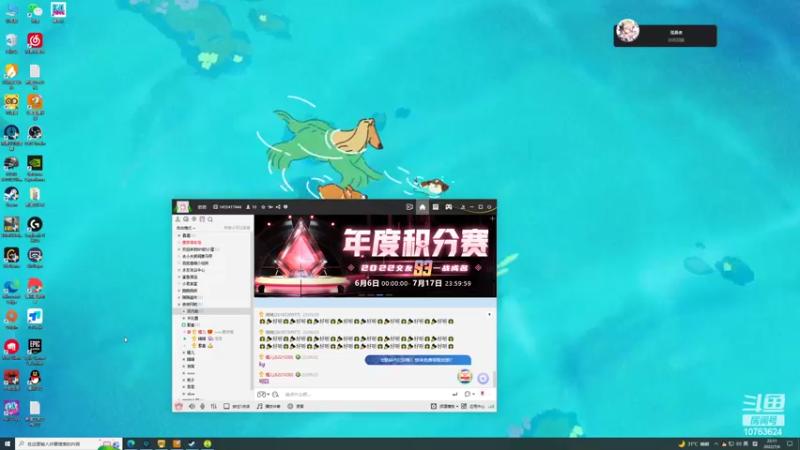Click the 'ky' chat message
This screenshot has height=450, width=800.
(262, 364)
